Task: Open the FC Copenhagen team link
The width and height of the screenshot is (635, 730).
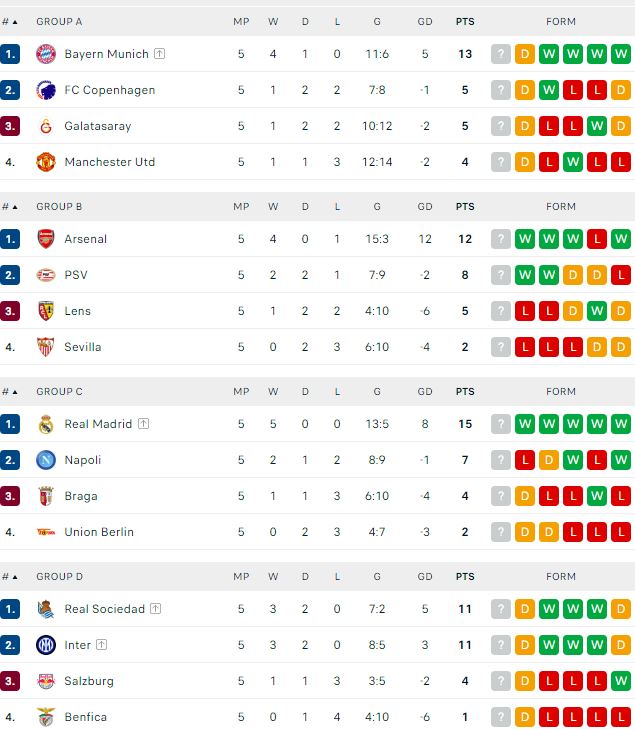Action: 110,90
